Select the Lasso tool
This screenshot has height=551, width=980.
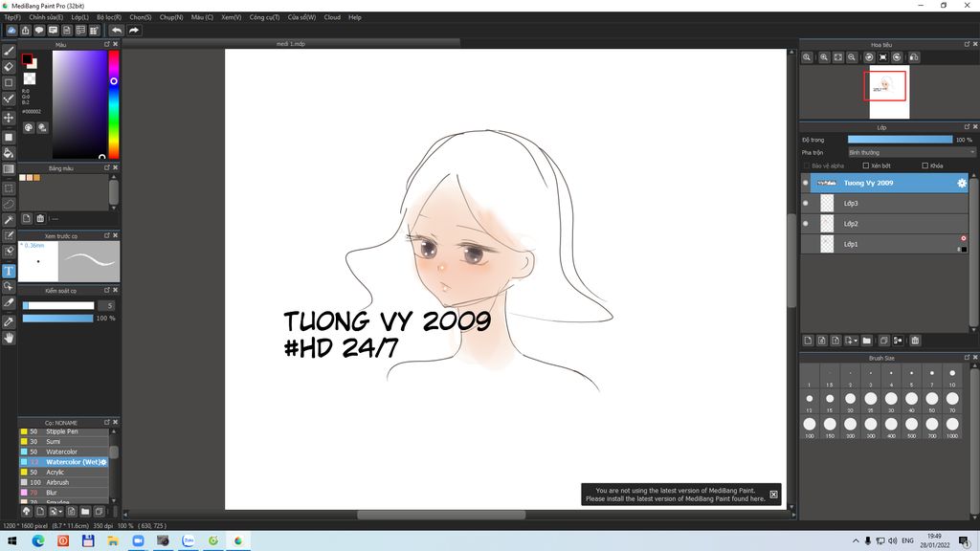[9, 204]
